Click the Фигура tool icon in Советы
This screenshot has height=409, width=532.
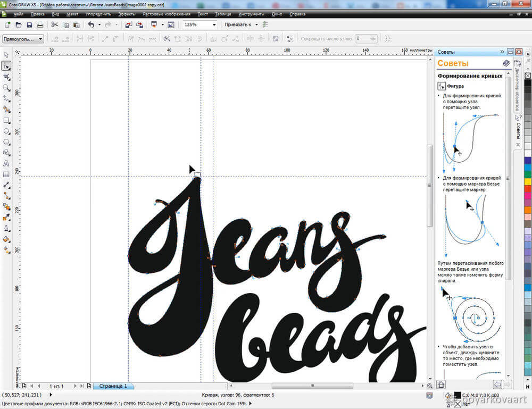(442, 86)
